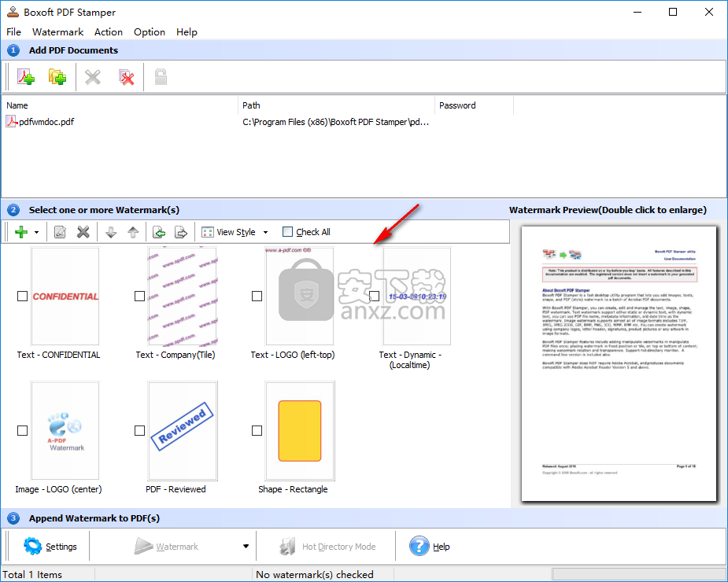The image size is (728, 582).
Task: Click the Shape - Rectangle label
Action: [293, 489]
